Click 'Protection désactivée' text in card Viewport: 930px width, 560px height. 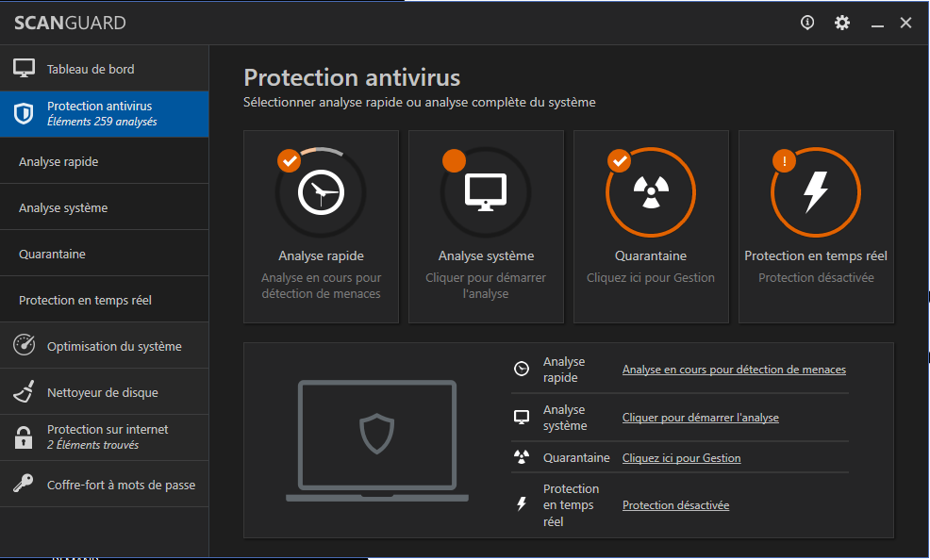(x=816, y=277)
